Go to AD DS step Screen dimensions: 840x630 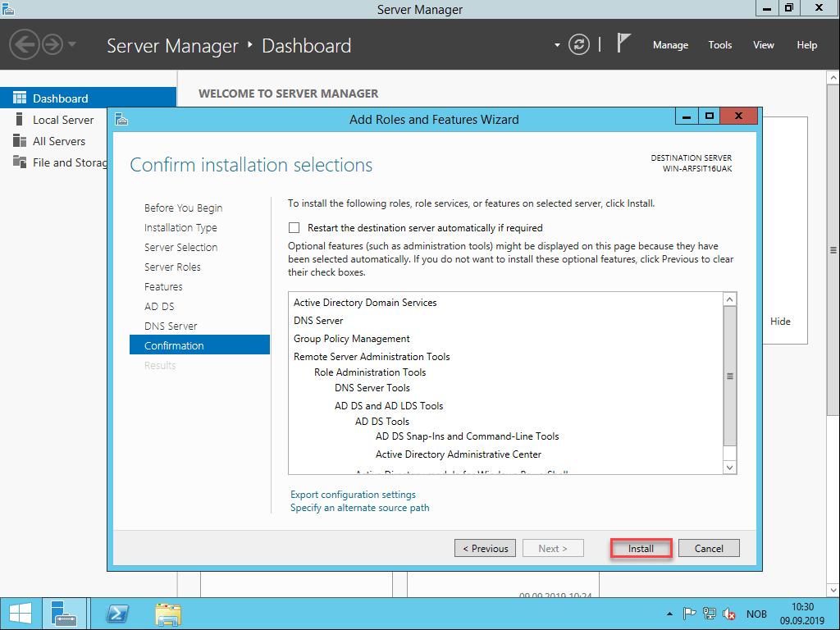pos(159,307)
